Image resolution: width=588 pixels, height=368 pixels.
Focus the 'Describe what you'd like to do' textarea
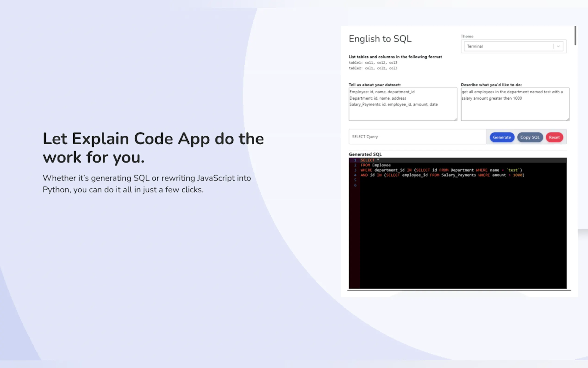[x=515, y=110]
